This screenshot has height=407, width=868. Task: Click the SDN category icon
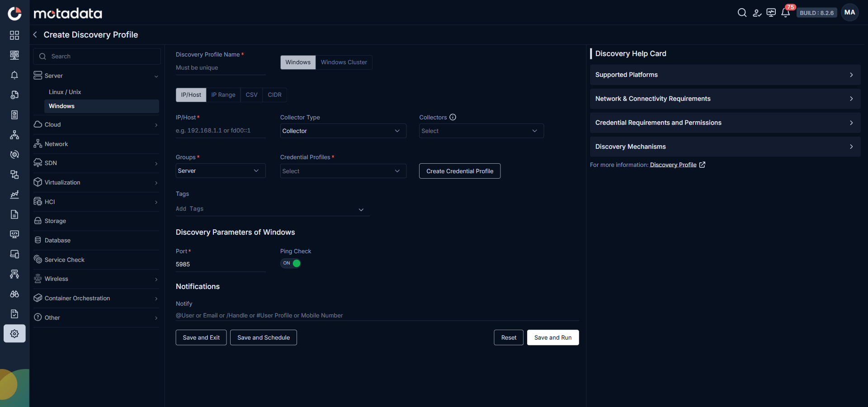point(38,163)
